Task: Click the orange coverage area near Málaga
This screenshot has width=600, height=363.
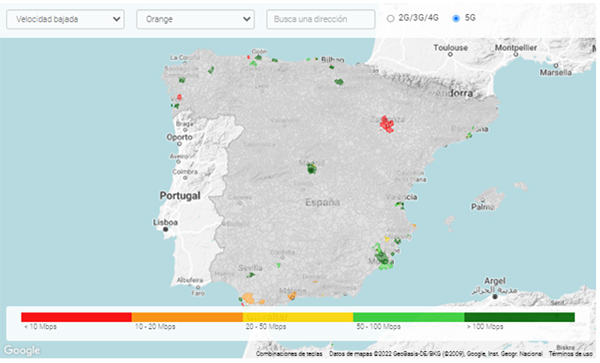Action: (292, 296)
